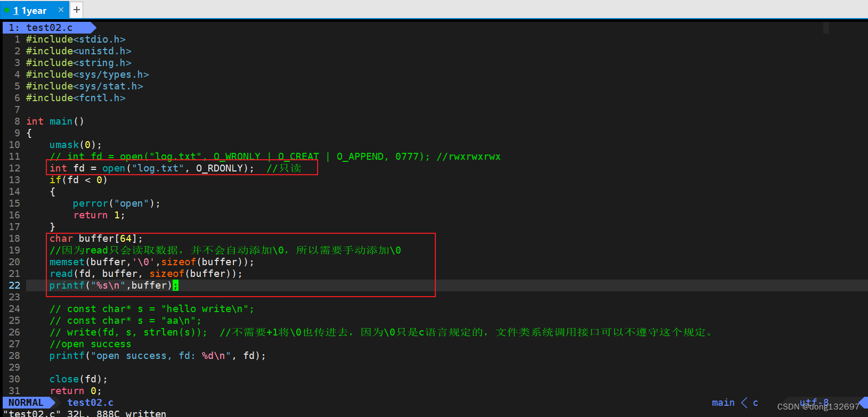Click line number 31 in gutter
868x417 pixels.
[14, 391]
